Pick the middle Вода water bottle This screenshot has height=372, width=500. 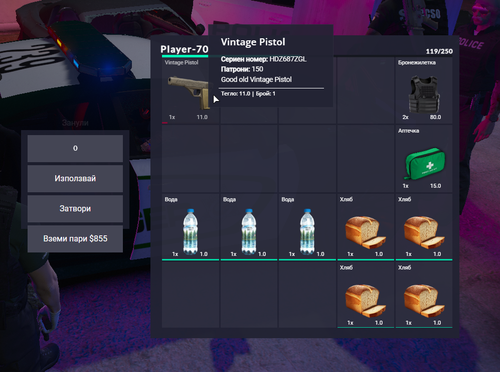[x=249, y=227]
